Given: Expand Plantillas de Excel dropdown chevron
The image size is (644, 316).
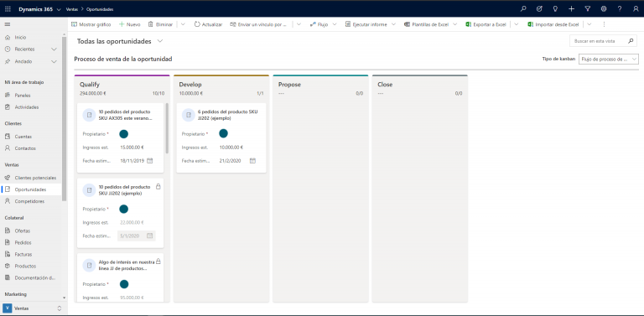Looking at the screenshot, I should [x=455, y=24].
